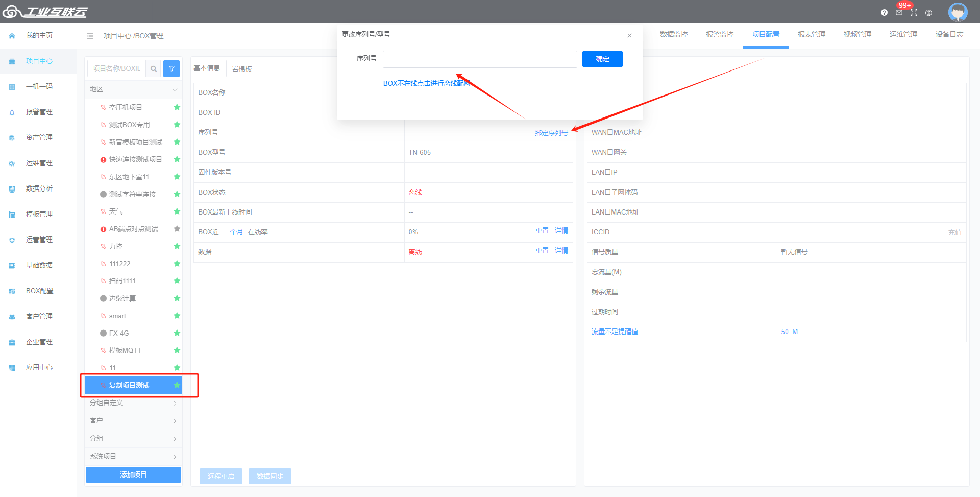Select the 项目配置 tab

tap(766, 34)
